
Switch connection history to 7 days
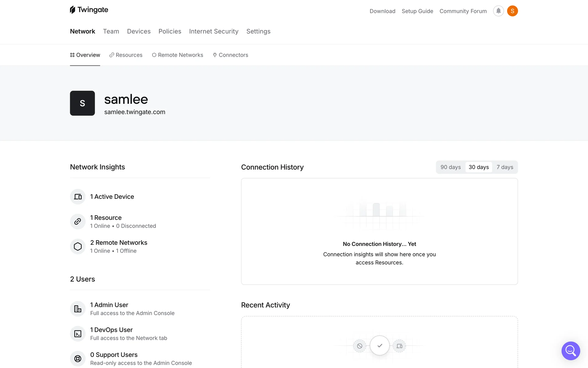[505, 167]
